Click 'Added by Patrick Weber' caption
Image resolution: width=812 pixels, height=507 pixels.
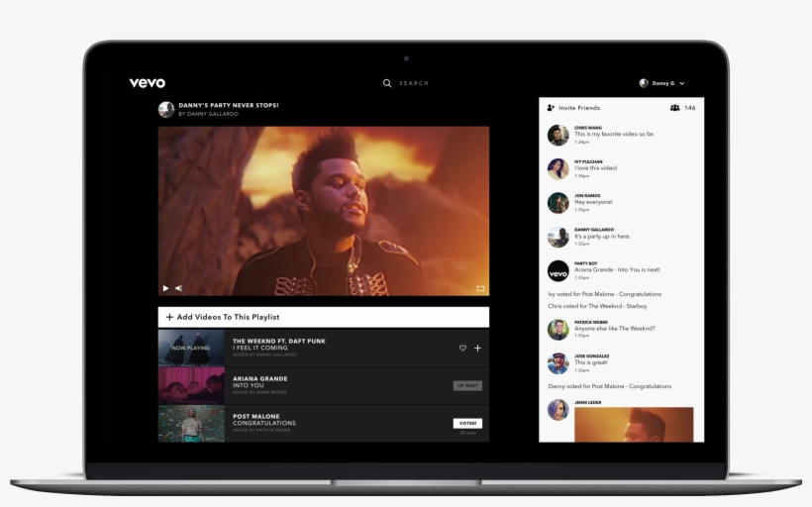[261, 430]
